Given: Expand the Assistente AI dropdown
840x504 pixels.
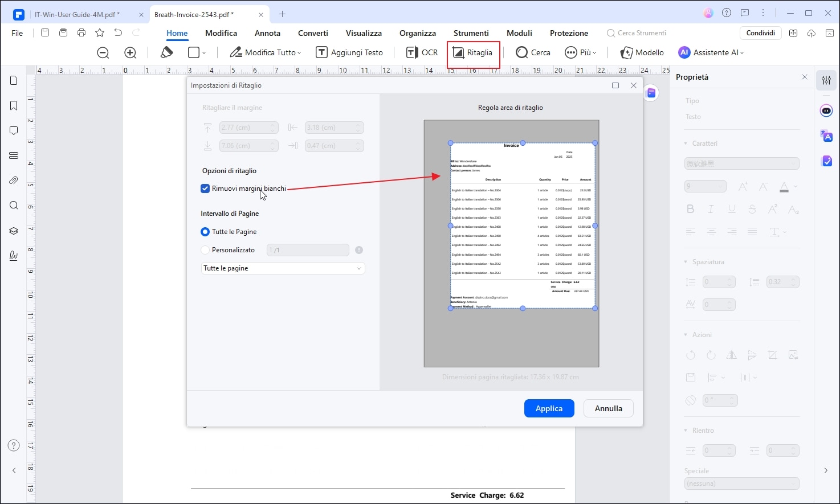Looking at the screenshot, I should pyautogui.click(x=742, y=53).
